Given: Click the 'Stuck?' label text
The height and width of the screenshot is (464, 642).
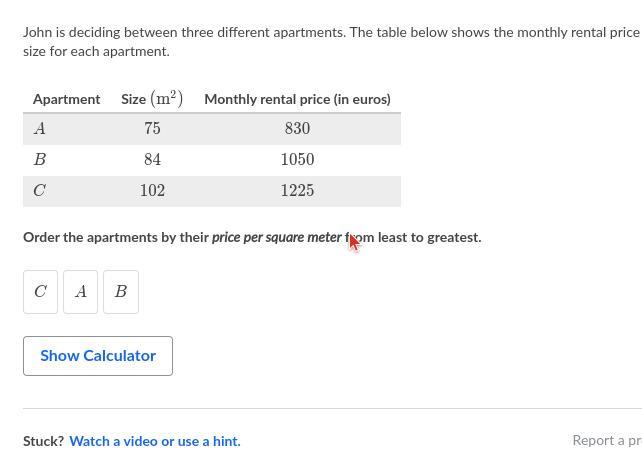Looking at the screenshot, I should [44, 441].
